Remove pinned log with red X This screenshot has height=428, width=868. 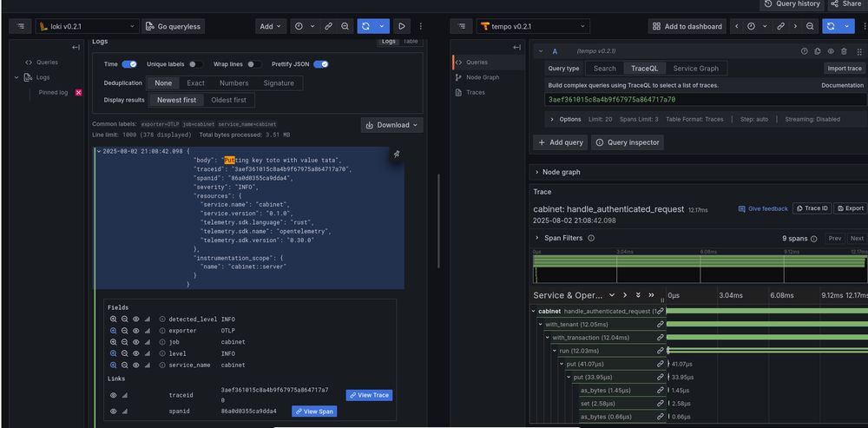(79, 93)
